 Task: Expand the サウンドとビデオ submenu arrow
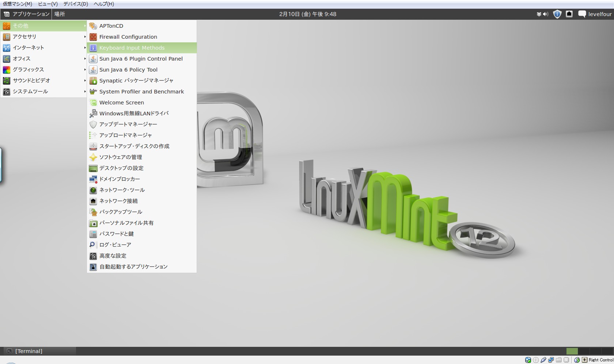click(85, 81)
